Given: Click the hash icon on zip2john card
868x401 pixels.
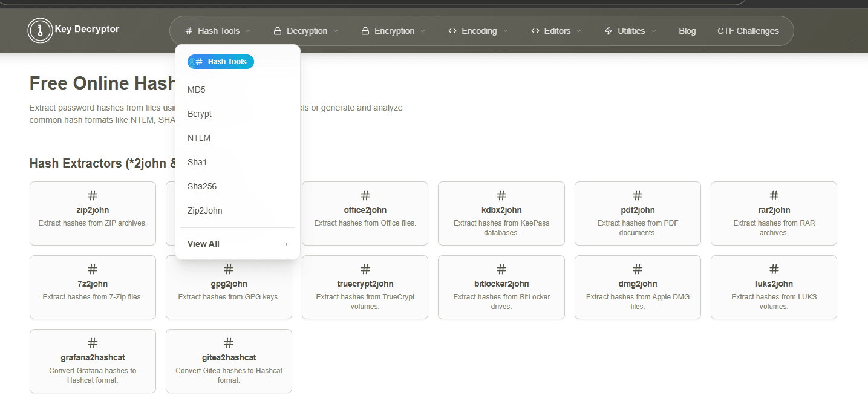Looking at the screenshot, I should (x=93, y=195).
